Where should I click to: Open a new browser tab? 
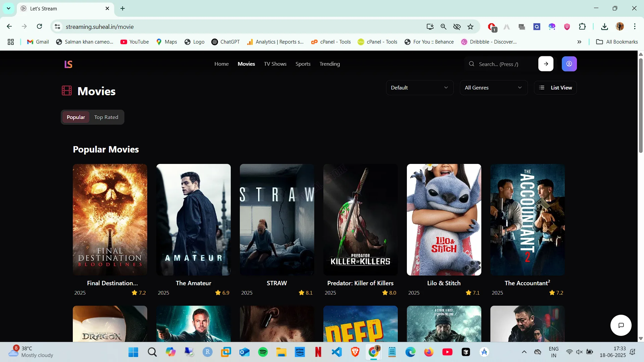click(123, 8)
